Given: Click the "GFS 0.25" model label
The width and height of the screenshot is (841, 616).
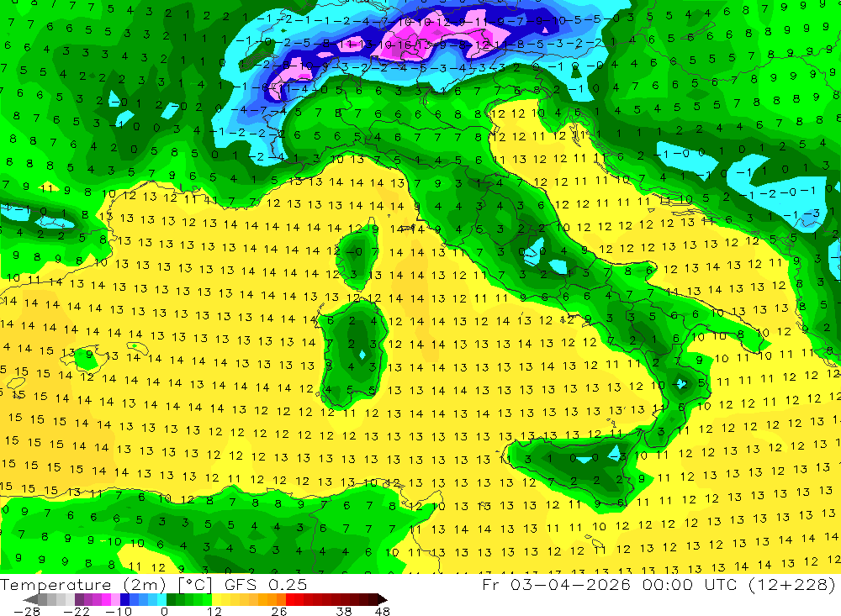Looking at the screenshot, I should point(266,585).
